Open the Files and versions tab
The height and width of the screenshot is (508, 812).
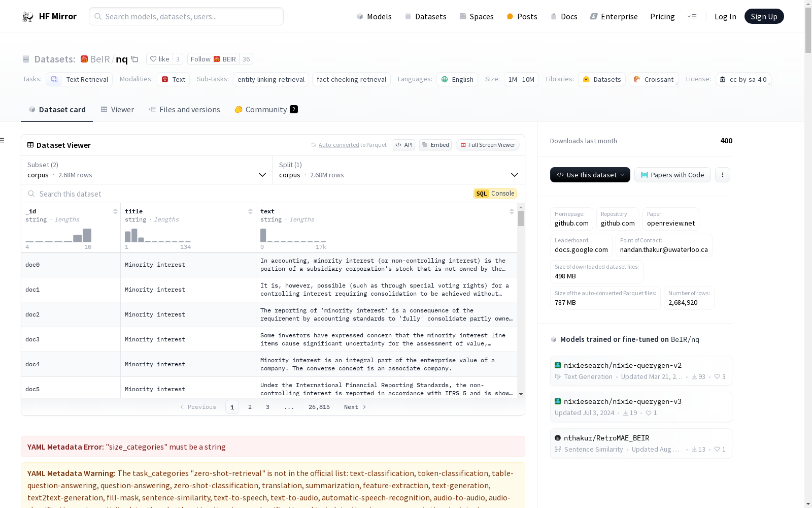[x=184, y=110]
